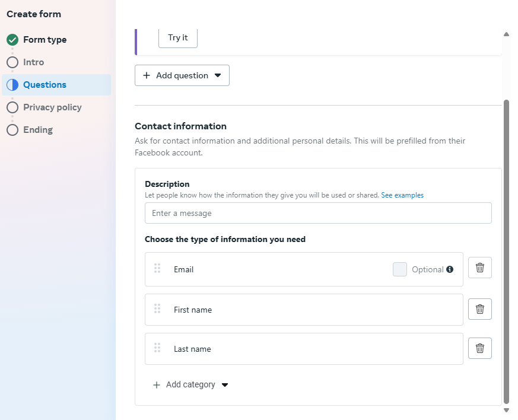Screen dimensions: 518x420
Task: Mark Email as optional with checkbox
Action: pos(400,269)
